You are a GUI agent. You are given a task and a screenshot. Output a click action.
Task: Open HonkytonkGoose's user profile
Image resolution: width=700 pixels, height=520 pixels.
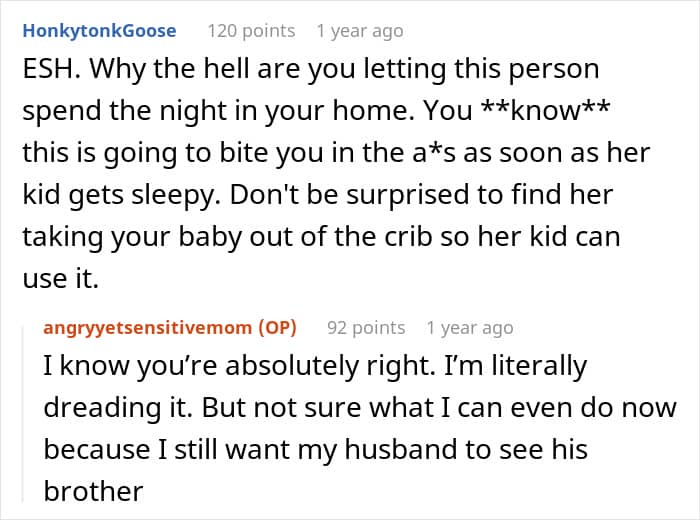[x=99, y=31]
